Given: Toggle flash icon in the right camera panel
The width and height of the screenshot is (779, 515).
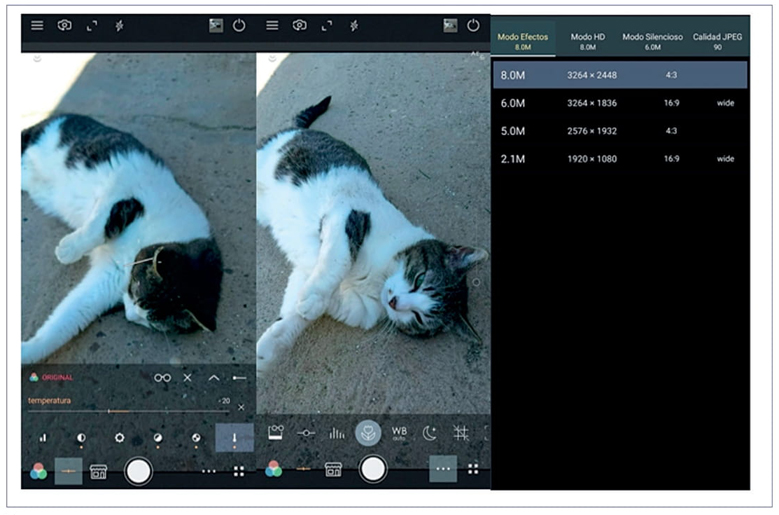Looking at the screenshot, I should coord(354,25).
